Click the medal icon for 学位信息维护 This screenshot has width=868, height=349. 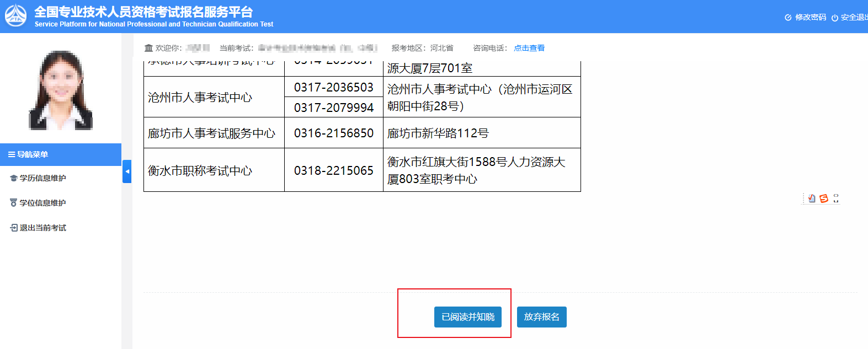pyautogui.click(x=14, y=203)
